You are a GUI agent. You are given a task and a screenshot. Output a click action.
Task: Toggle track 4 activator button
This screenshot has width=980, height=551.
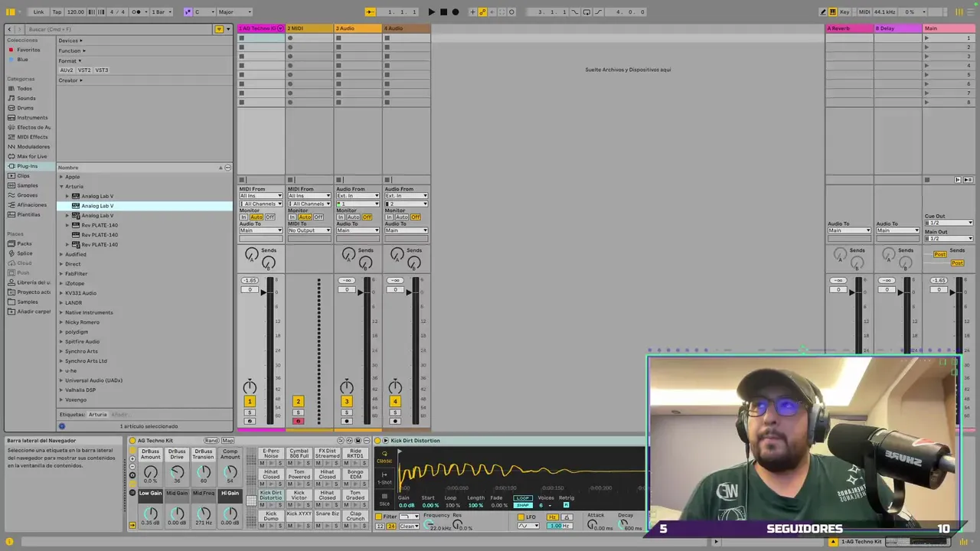tap(395, 401)
